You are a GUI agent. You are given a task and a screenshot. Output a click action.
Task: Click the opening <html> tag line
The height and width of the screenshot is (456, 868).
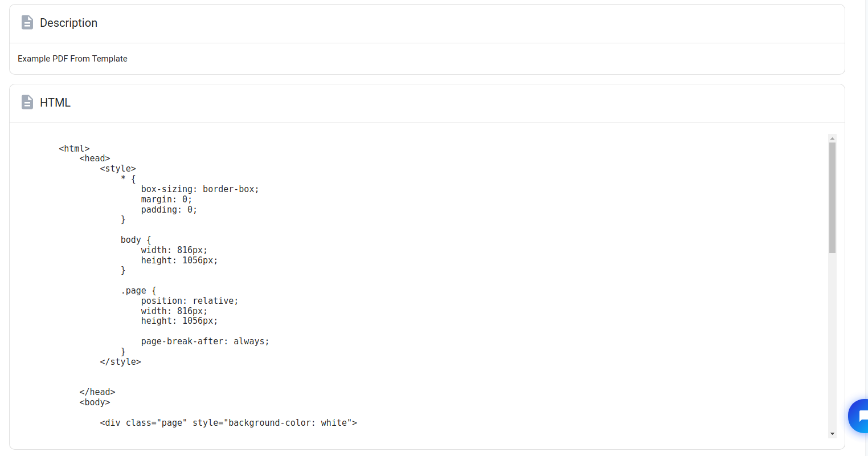coord(74,149)
